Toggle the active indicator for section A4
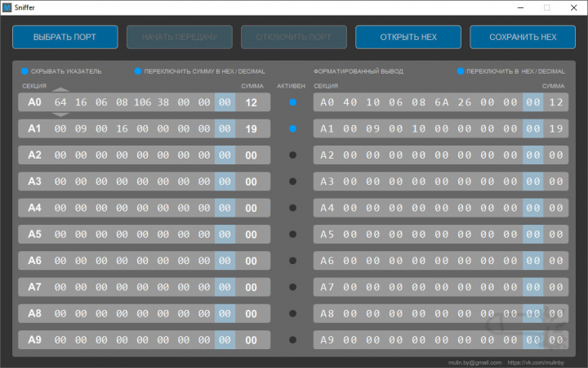 pyautogui.click(x=293, y=208)
